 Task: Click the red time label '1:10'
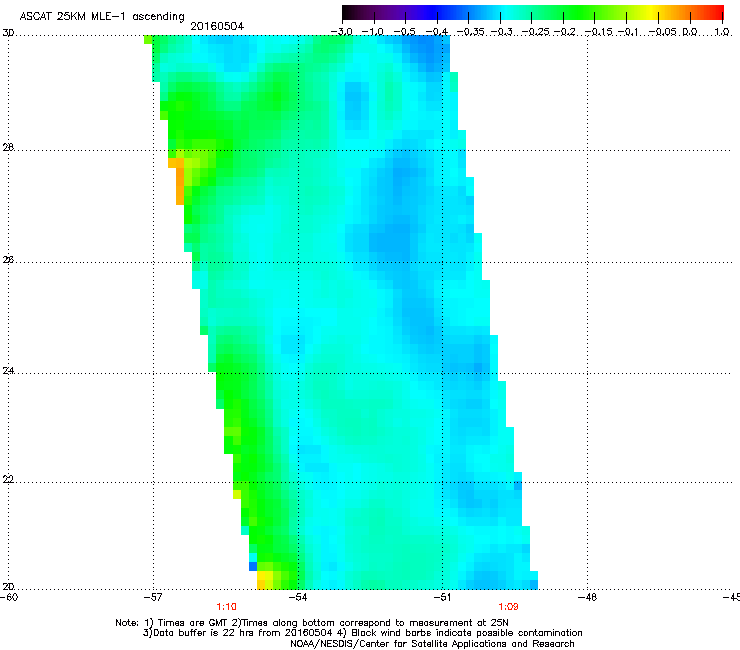tap(226, 607)
